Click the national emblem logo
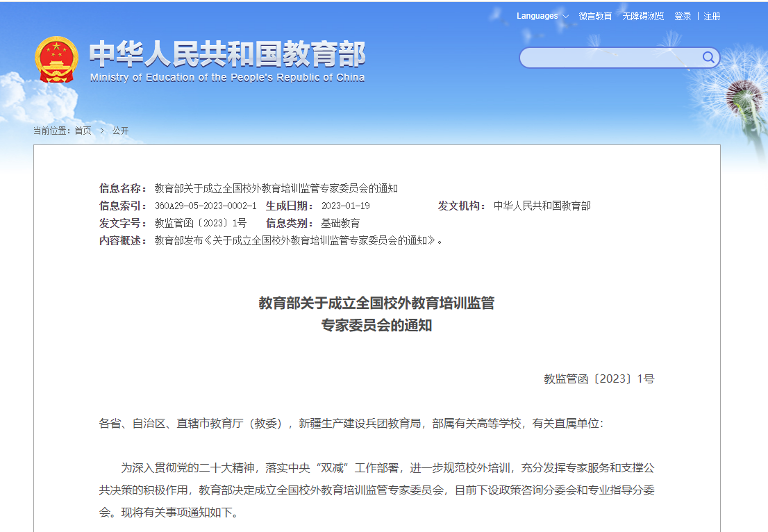The image size is (768, 532). pyautogui.click(x=57, y=60)
